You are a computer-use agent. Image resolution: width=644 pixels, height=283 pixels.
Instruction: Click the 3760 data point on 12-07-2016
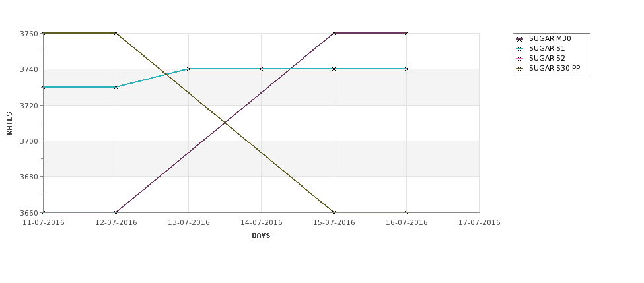pos(116,33)
